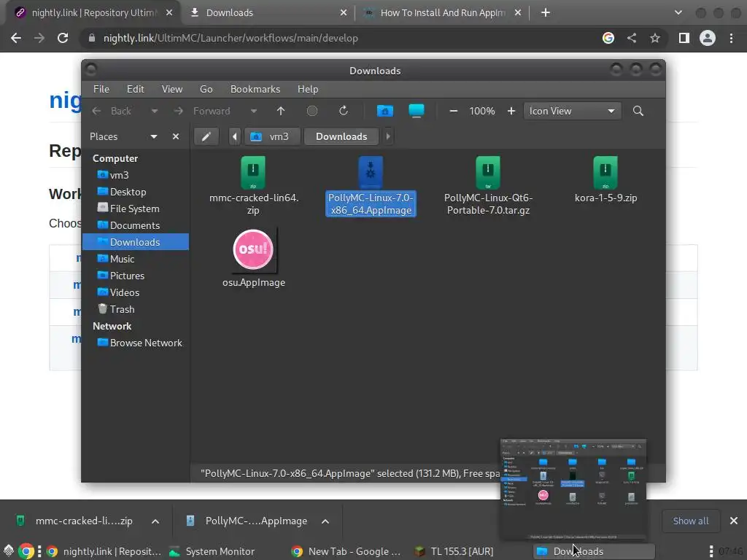Close the Places sidebar with the X
This screenshot has width=747, height=560.
[176, 136]
